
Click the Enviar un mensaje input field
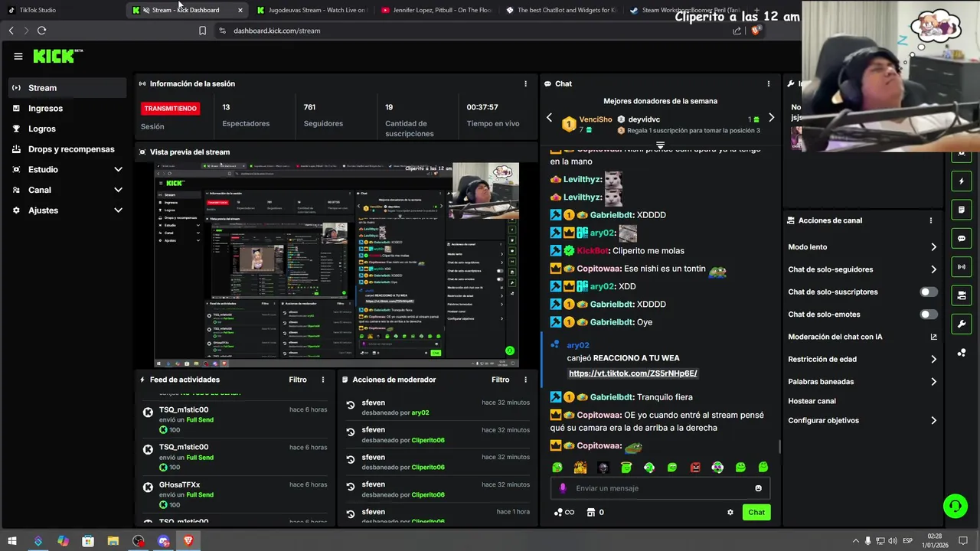pyautogui.click(x=660, y=488)
